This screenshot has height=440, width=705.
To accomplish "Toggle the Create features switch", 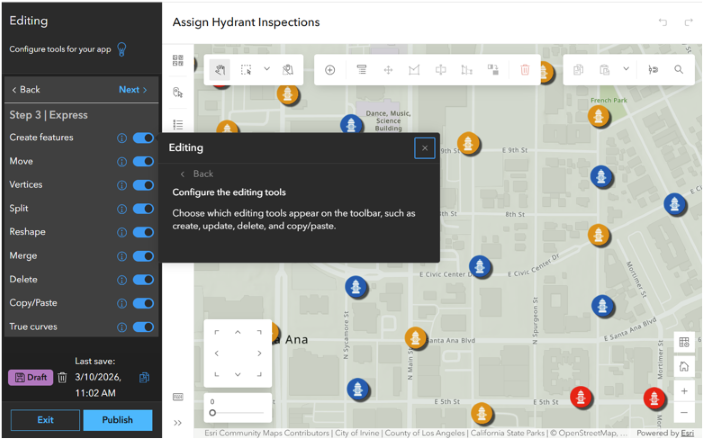I will pos(143,138).
